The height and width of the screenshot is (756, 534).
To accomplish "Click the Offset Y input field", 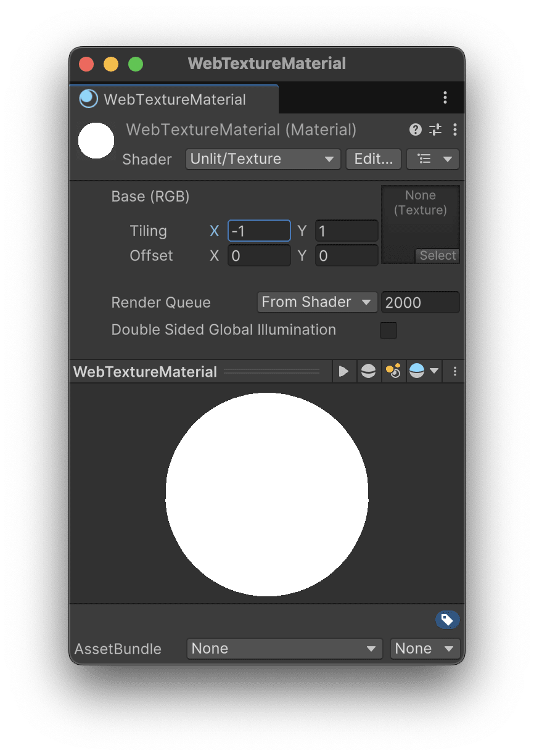I will pos(347,255).
